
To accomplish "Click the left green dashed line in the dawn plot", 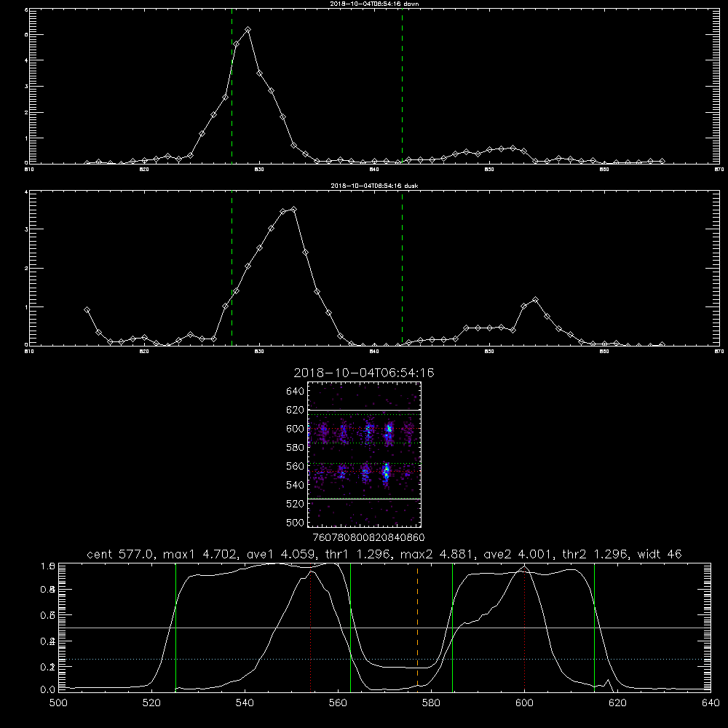I will coord(232,86).
